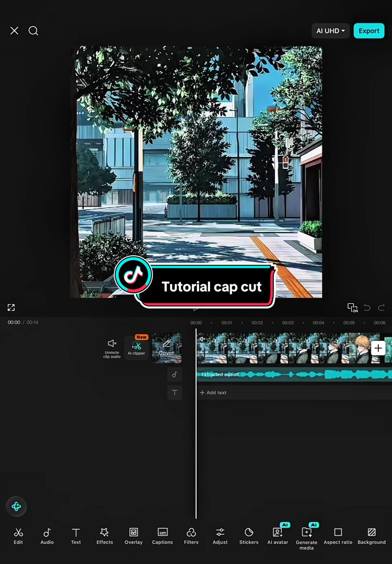Open the keyframe floating button
Screen dimensions: 392x564
click(16, 506)
